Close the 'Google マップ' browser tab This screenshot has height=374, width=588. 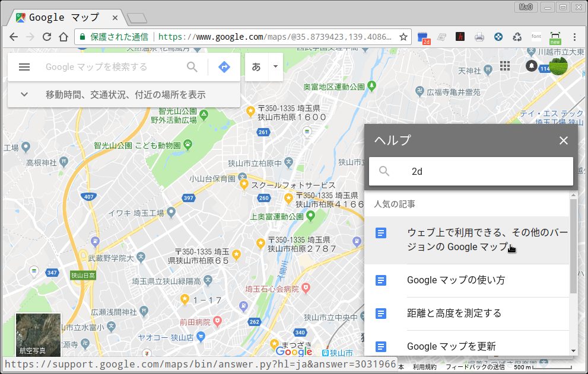[x=115, y=18]
